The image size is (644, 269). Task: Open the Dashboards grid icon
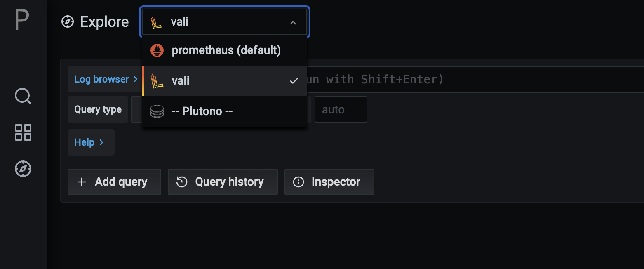pos(23,132)
